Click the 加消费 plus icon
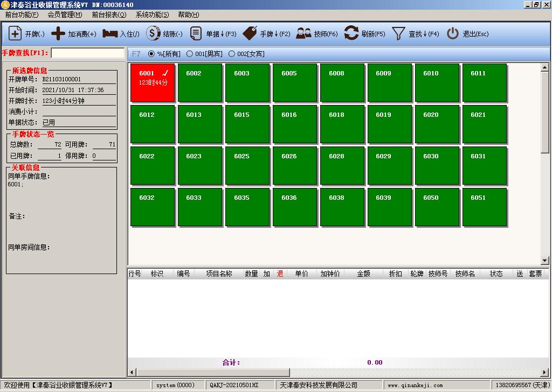The image size is (552, 392). click(58, 33)
